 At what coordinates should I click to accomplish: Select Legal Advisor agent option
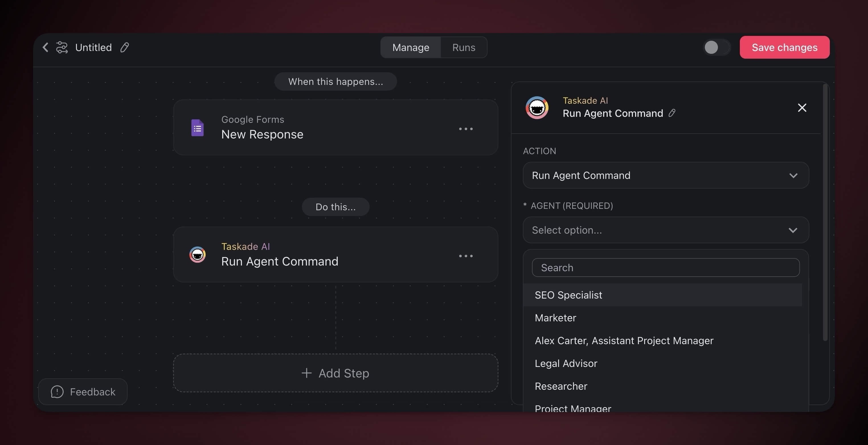tap(566, 364)
